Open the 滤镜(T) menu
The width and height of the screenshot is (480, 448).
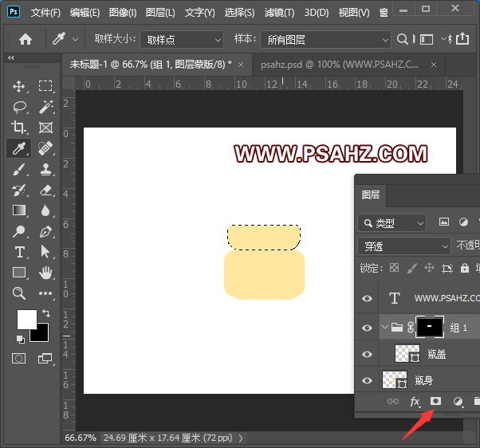[279, 13]
